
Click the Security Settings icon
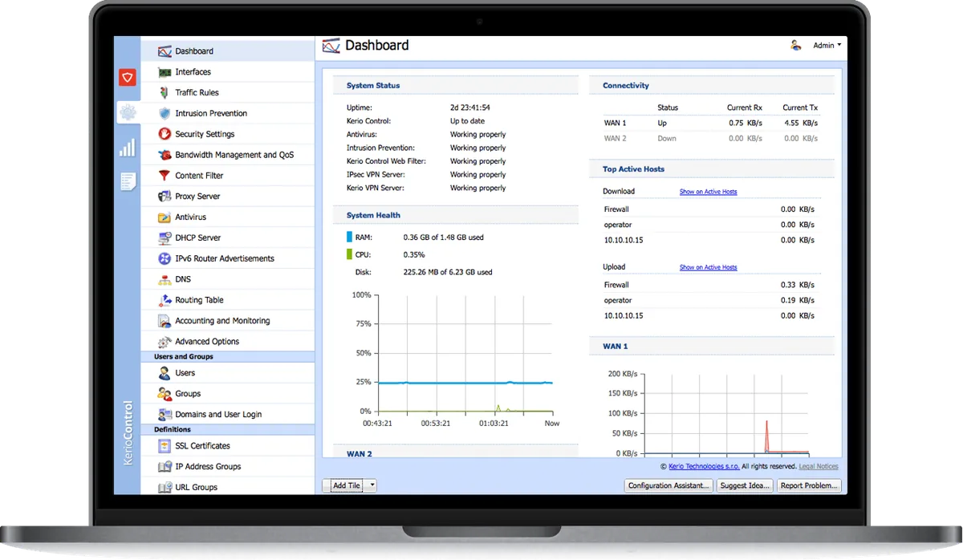[x=165, y=134]
